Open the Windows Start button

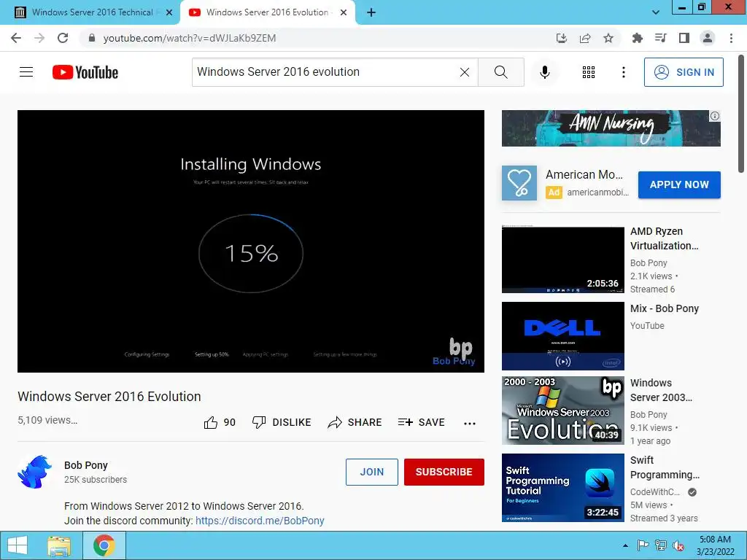click(x=18, y=545)
